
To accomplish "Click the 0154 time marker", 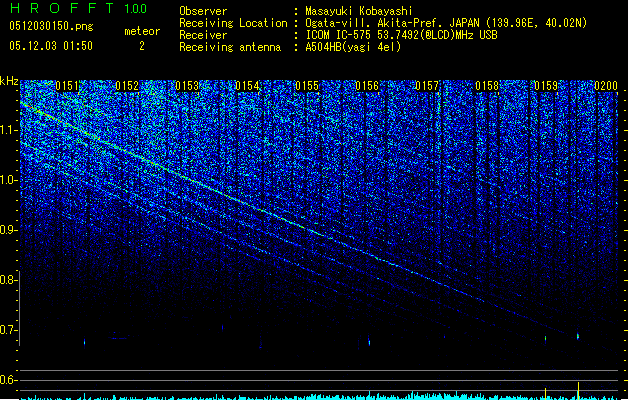I will coord(247,86).
